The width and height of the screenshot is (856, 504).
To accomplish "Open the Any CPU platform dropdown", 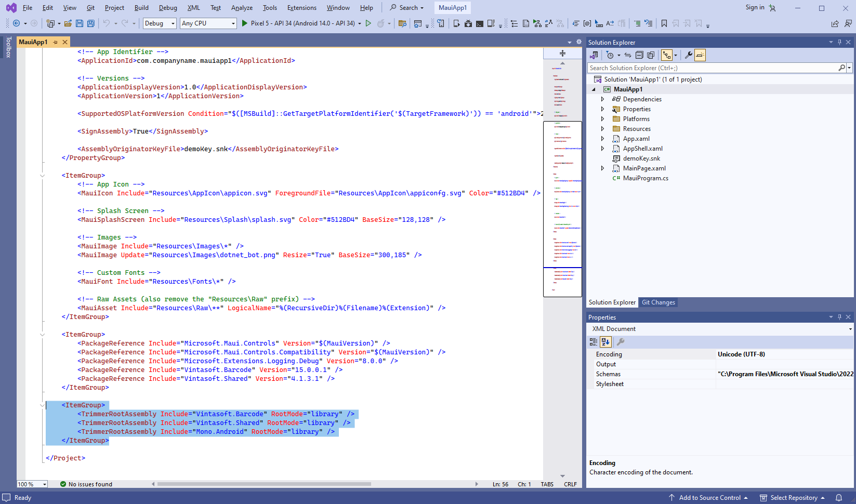I will (x=208, y=23).
